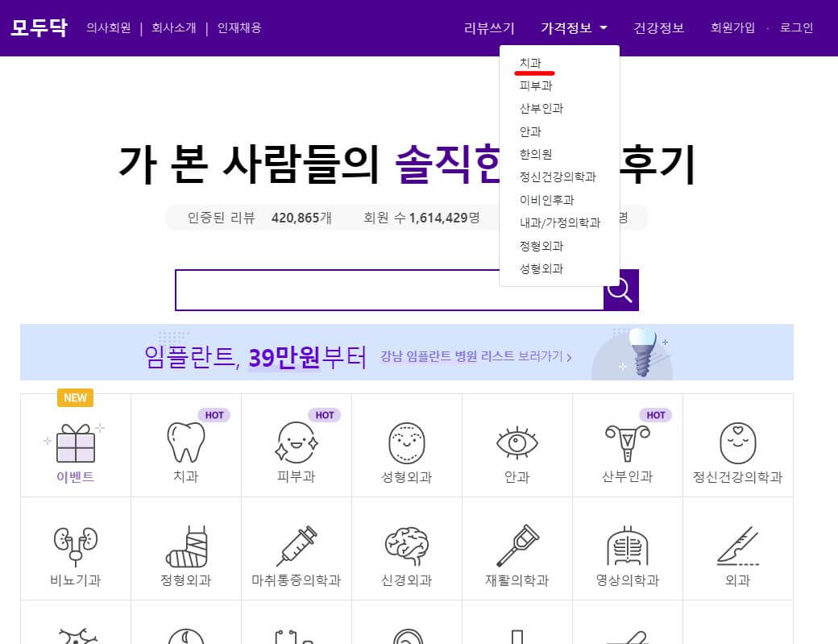The width and height of the screenshot is (838, 644).
Task: Click the 산부인과 uterus icon
Action: [x=628, y=442]
